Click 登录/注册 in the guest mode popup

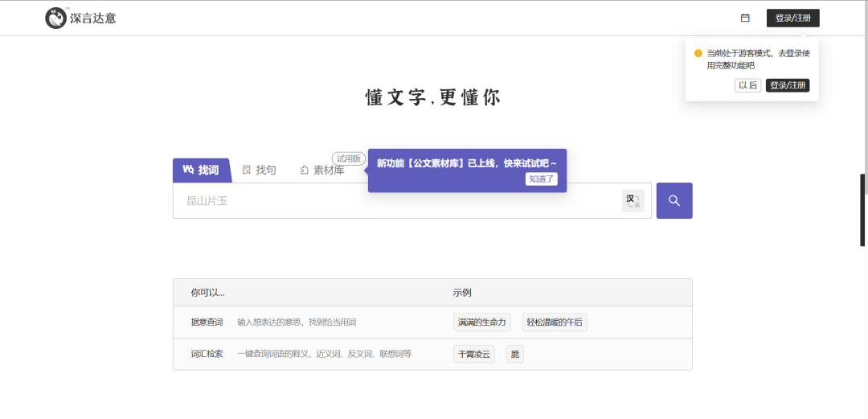787,85
